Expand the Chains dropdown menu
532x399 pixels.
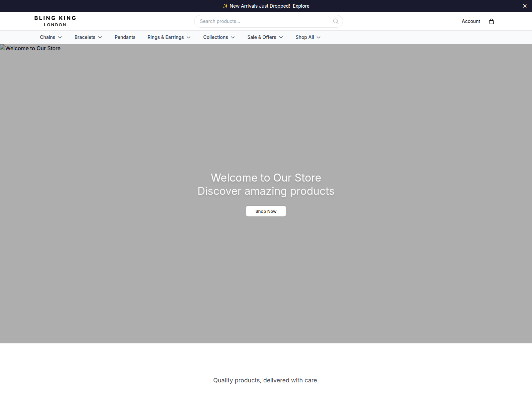(51, 37)
